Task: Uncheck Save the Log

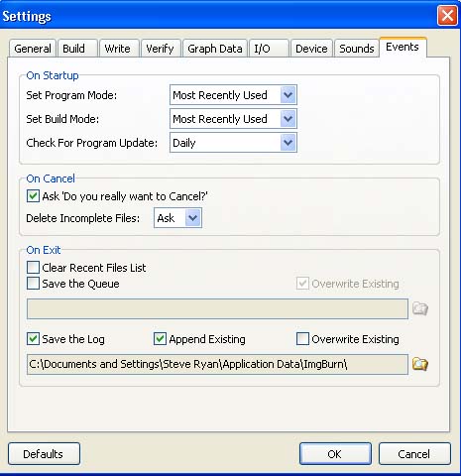Action: click(x=33, y=339)
